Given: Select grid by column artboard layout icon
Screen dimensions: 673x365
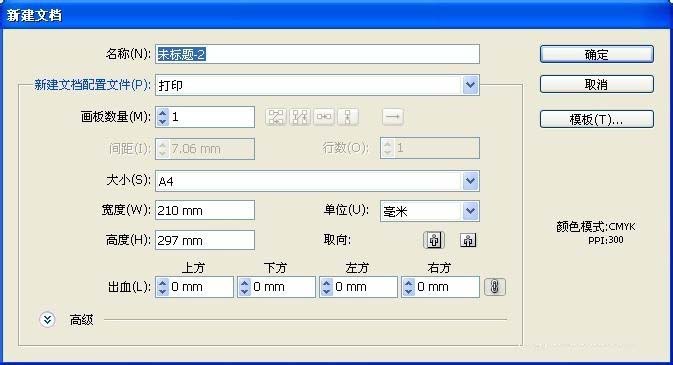Looking at the screenshot, I should 300,117.
